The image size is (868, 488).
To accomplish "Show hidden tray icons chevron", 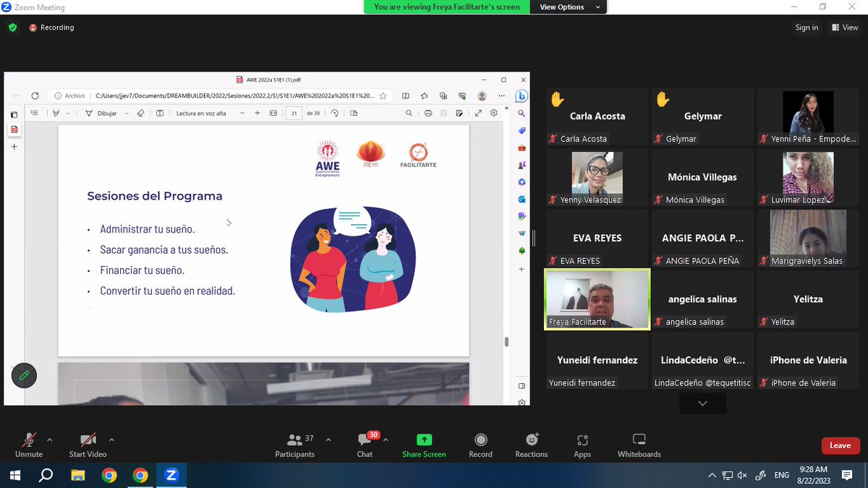I will click(712, 475).
